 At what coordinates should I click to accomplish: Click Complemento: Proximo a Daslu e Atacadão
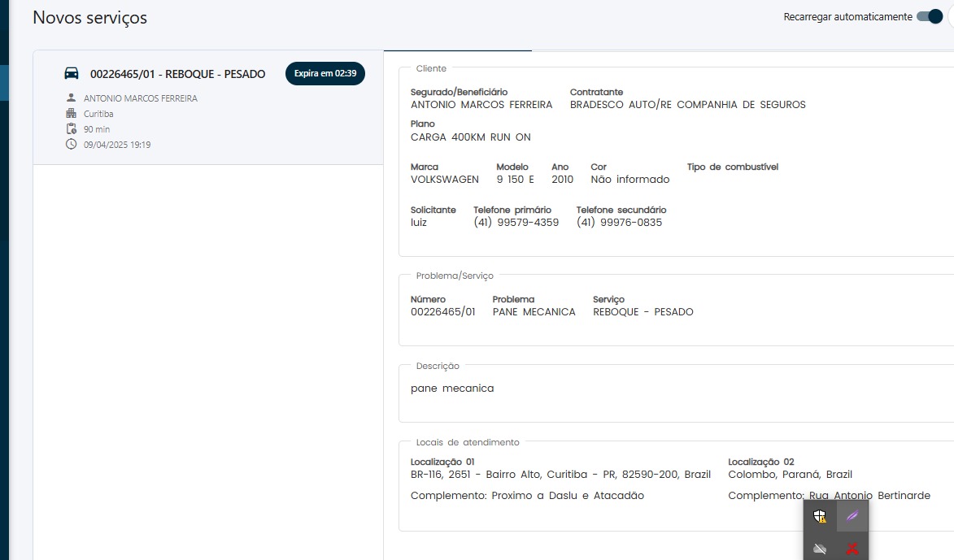click(x=527, y=496)
